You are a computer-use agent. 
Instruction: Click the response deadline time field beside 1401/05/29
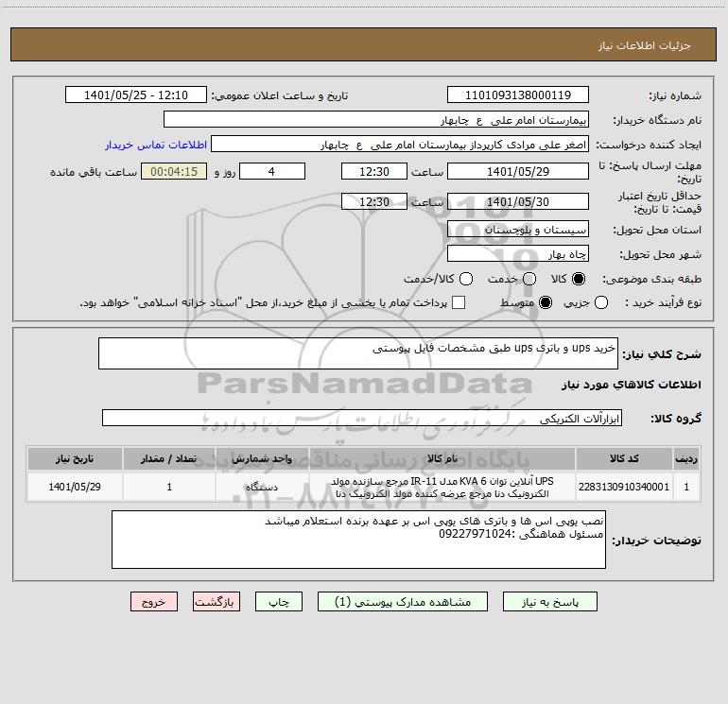click(x=374, y=171)
